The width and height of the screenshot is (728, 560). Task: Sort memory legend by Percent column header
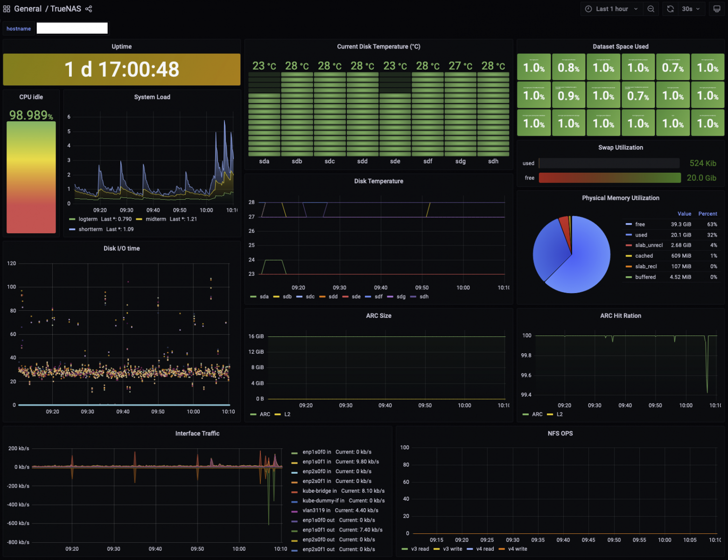click(x=707, y=214)
